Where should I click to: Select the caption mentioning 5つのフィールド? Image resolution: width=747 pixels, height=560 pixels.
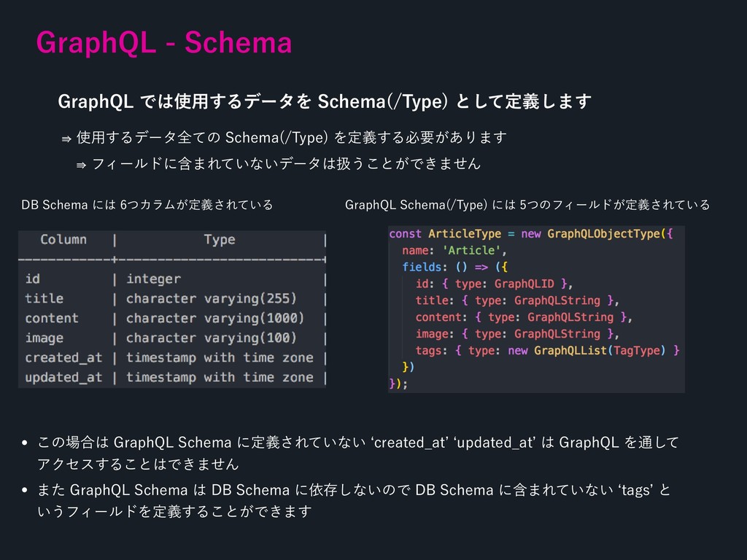tap(527, 205)
